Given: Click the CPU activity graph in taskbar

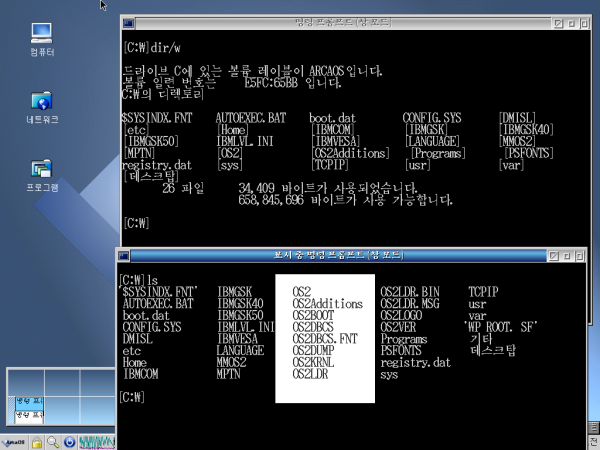Looking at the screenshot, I should click(x=98, y=442).
